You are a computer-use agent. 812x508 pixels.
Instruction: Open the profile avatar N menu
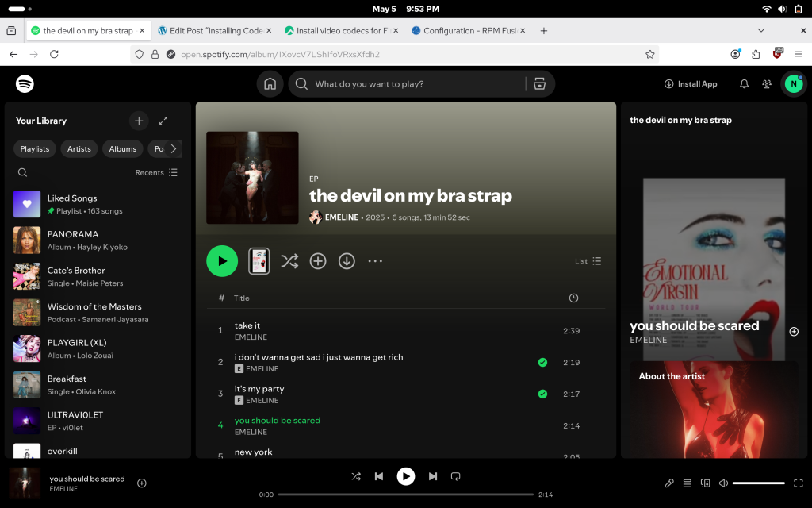tap(793, 84)
